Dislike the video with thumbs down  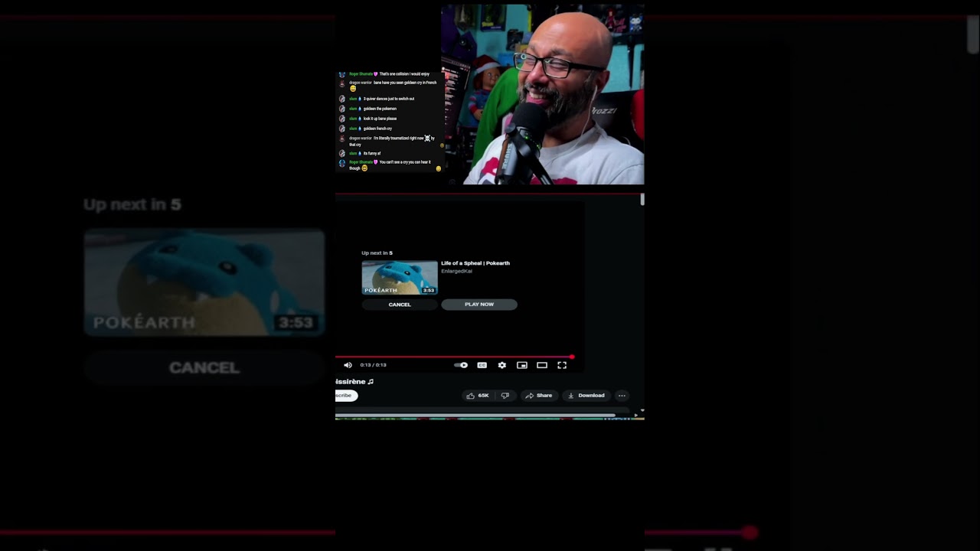pos(505,396)
